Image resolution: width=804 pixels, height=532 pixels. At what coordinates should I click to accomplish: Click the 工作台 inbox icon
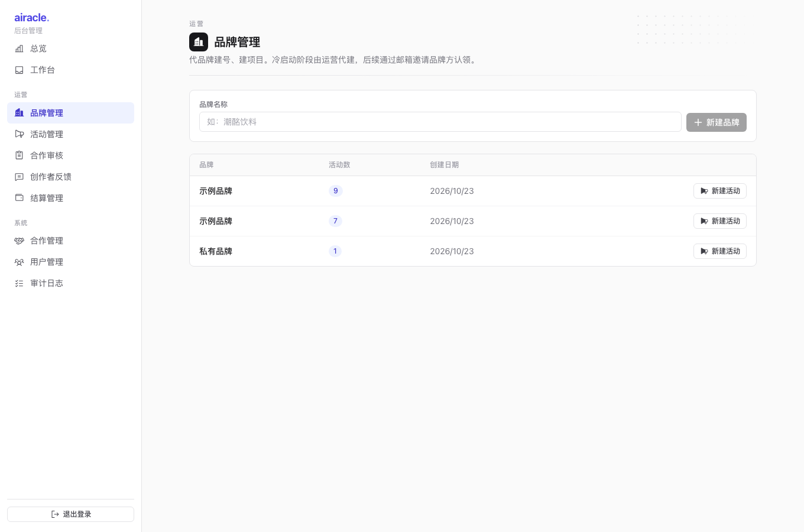19,70
